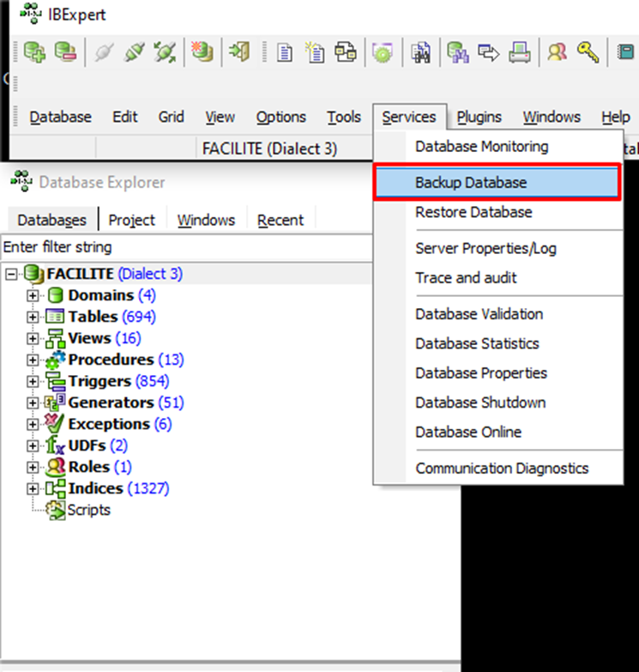639x672 pixels.
Task: Select Scripts item in database tree
Action: pos(88,510)
